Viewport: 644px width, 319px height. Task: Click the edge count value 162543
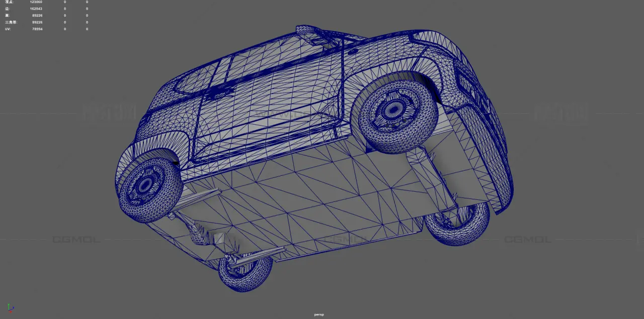click(36, 9)
